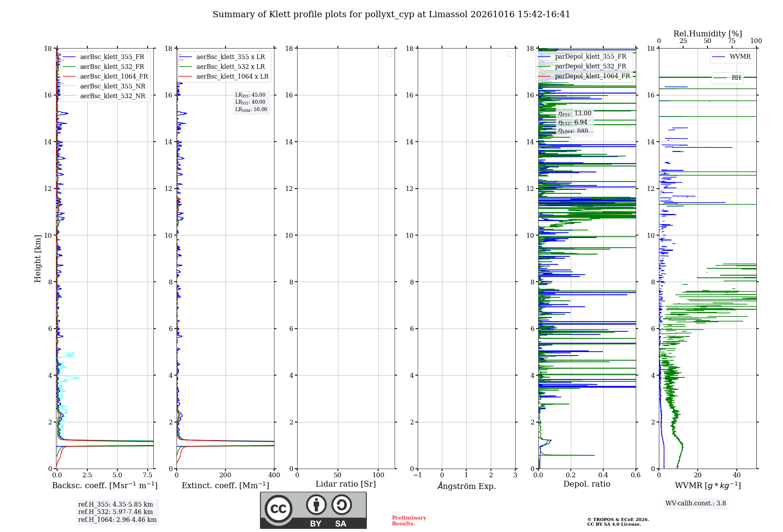Select the aerBsc_klett_355_NR legend entry
This screenshot has width=783, height=532.
click(104, 86)
